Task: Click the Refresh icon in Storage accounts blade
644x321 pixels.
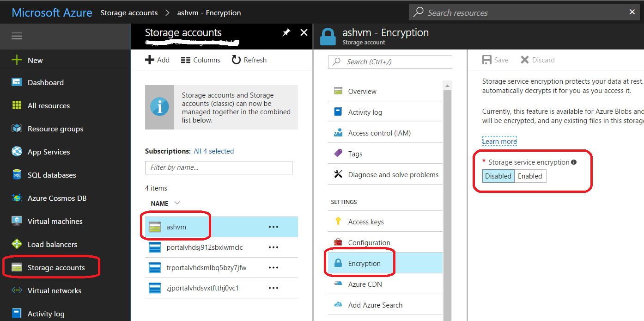Action: (x=249, y=60)
